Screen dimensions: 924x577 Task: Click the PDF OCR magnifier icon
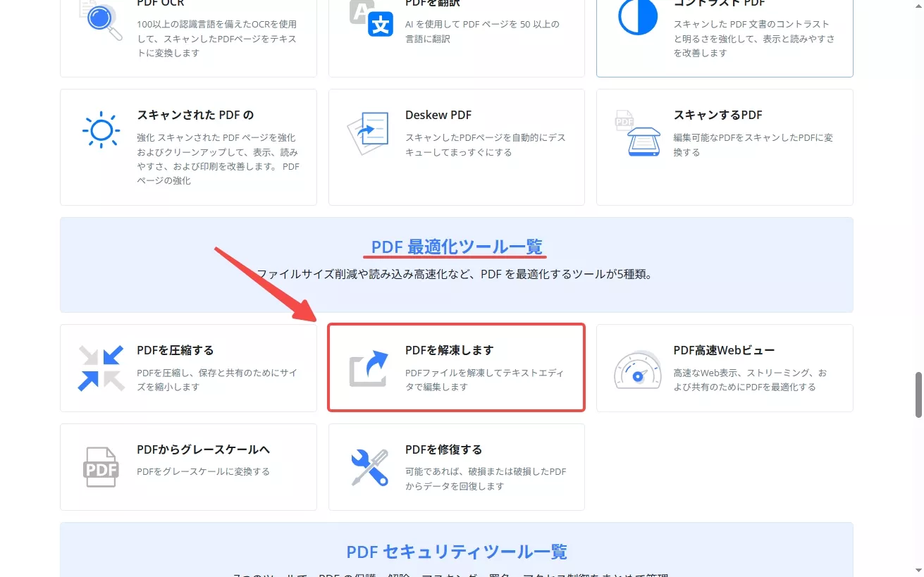point(99,18)
